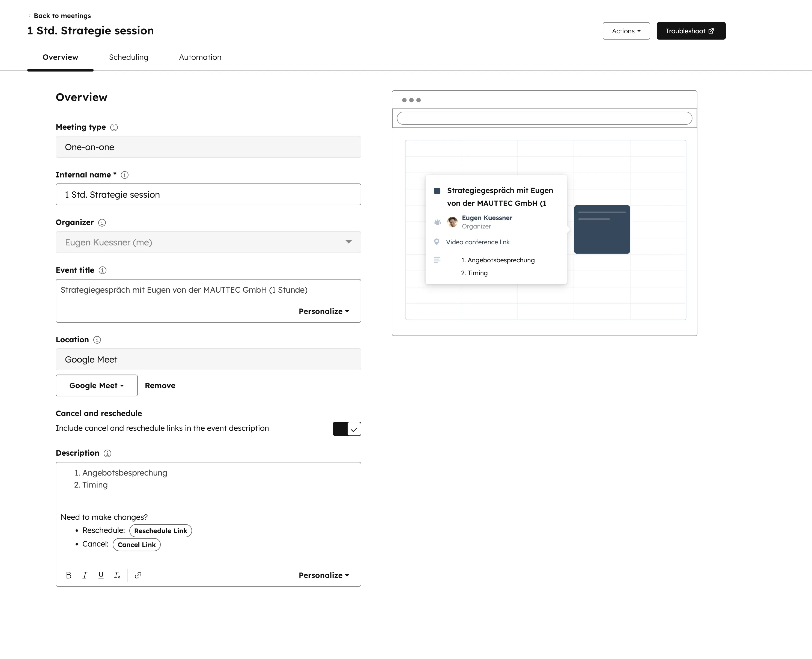The image size is (812, 659).
Task: Open the Google Meet location dropdown
Action: click(96, 385)
